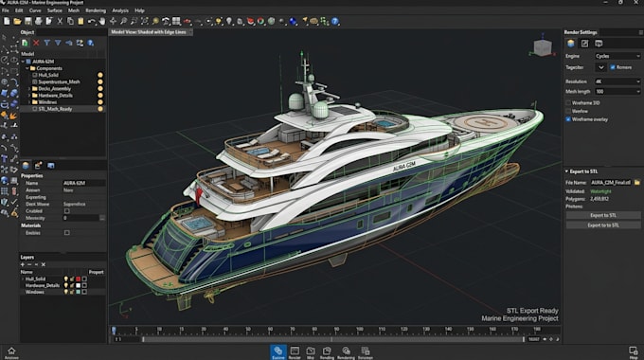Click the white color swatch of Hardware_Details layer
The height and width of the screenshot is (360, 644).
point(78,285)
